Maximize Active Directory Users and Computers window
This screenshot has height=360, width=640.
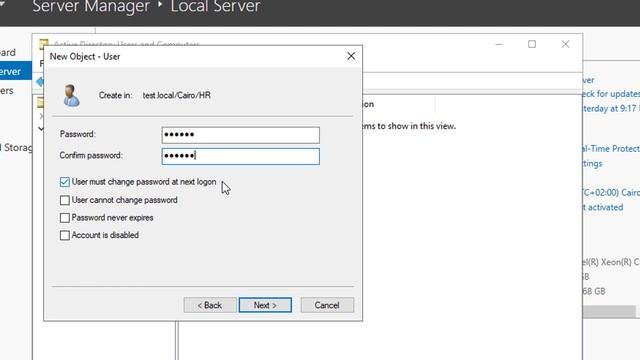pos(532,44)
